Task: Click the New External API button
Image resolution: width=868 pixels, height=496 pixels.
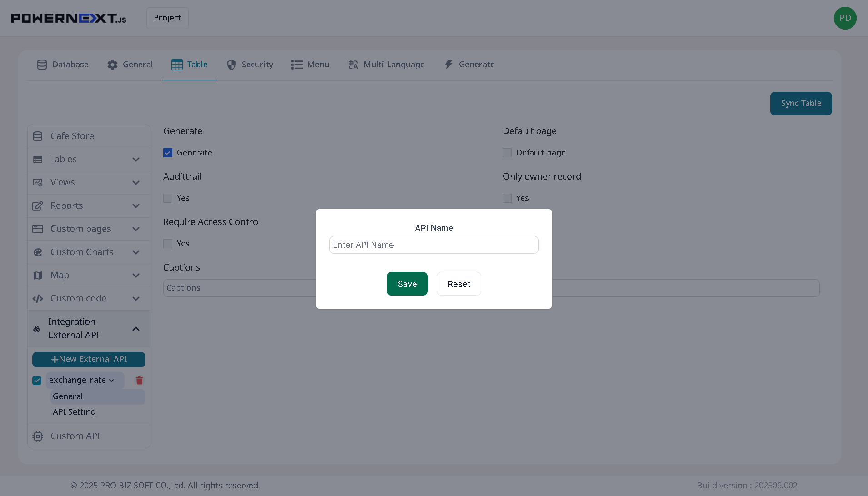Action: tap(89, 360)
